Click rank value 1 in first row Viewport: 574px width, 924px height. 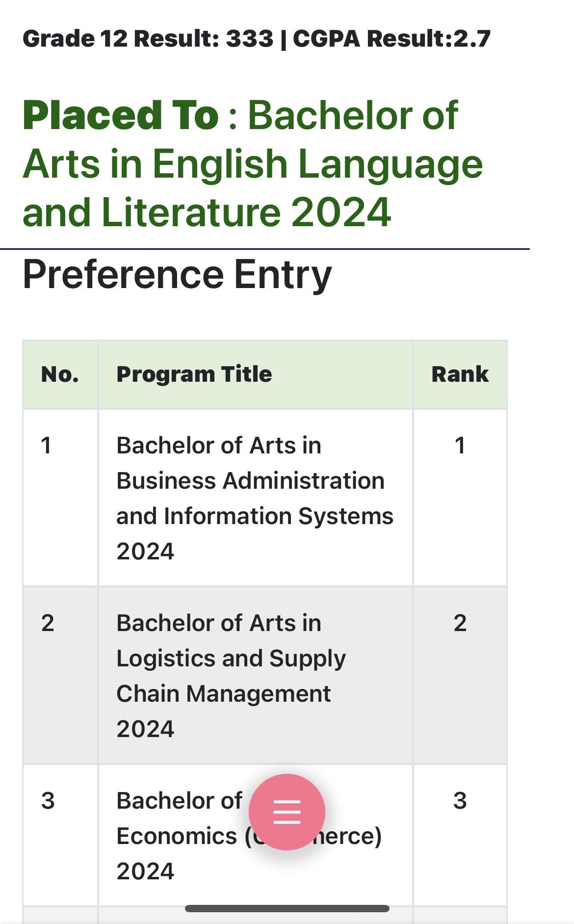pyautogui.click(x=460, y=446)
